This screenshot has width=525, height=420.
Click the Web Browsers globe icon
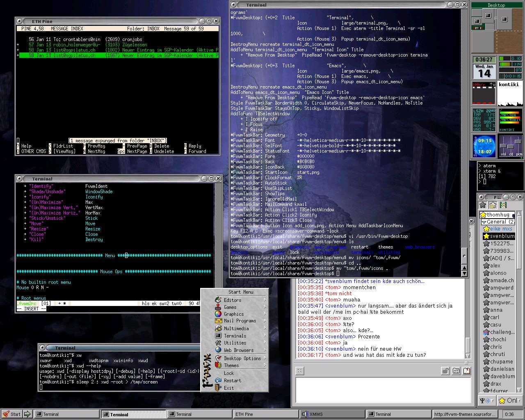[x=218, y=350]
